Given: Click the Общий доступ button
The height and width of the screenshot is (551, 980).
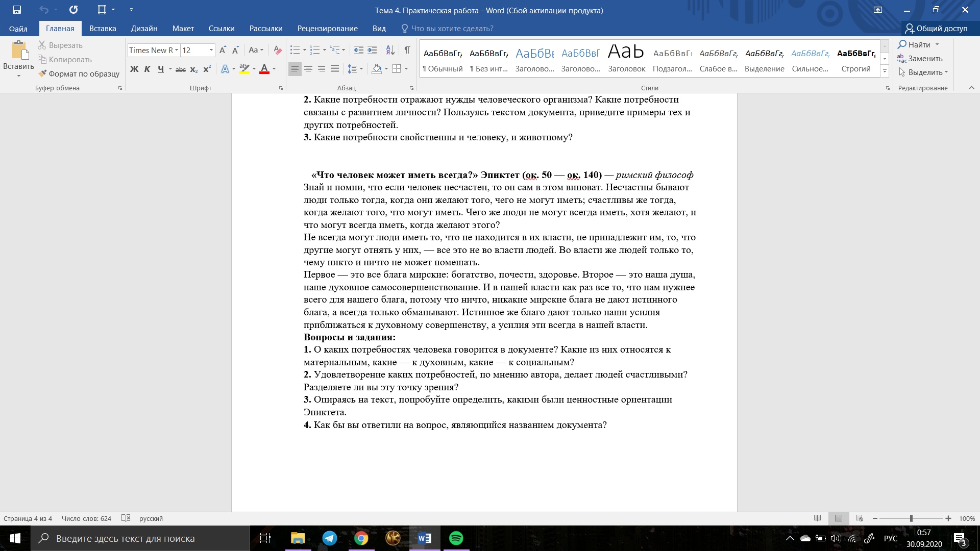Looking at the screenshot, I should 936,29.
